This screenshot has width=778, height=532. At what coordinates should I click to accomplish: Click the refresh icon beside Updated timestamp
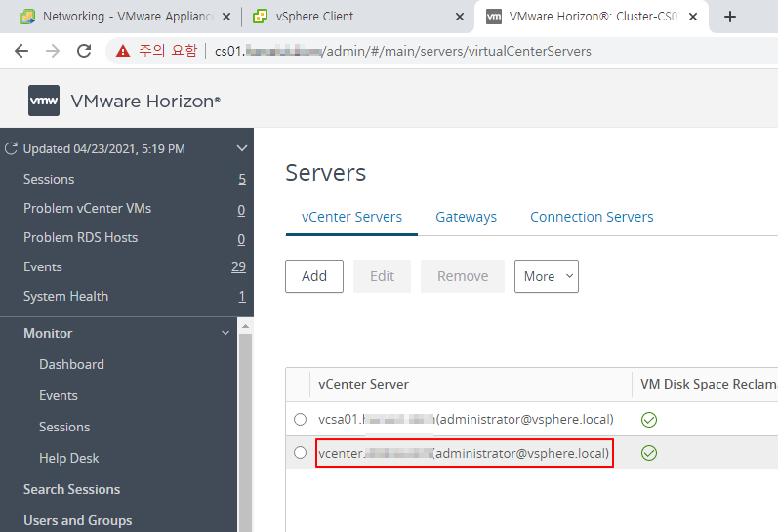pos(11,148)
